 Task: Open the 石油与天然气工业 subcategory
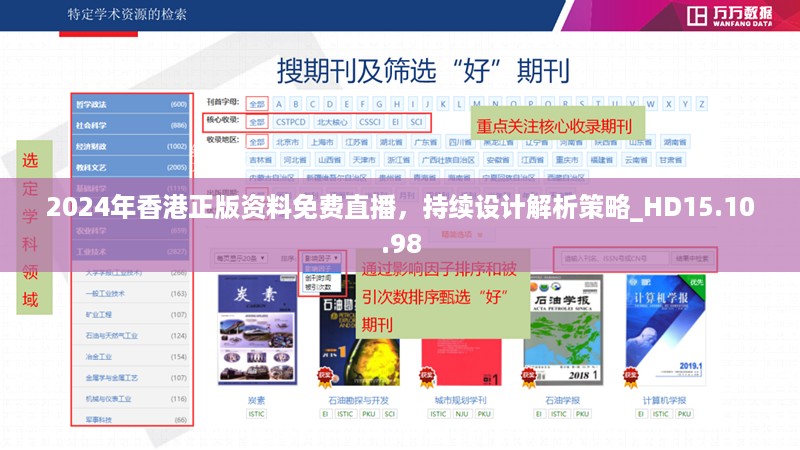click(x=111, y=335)
